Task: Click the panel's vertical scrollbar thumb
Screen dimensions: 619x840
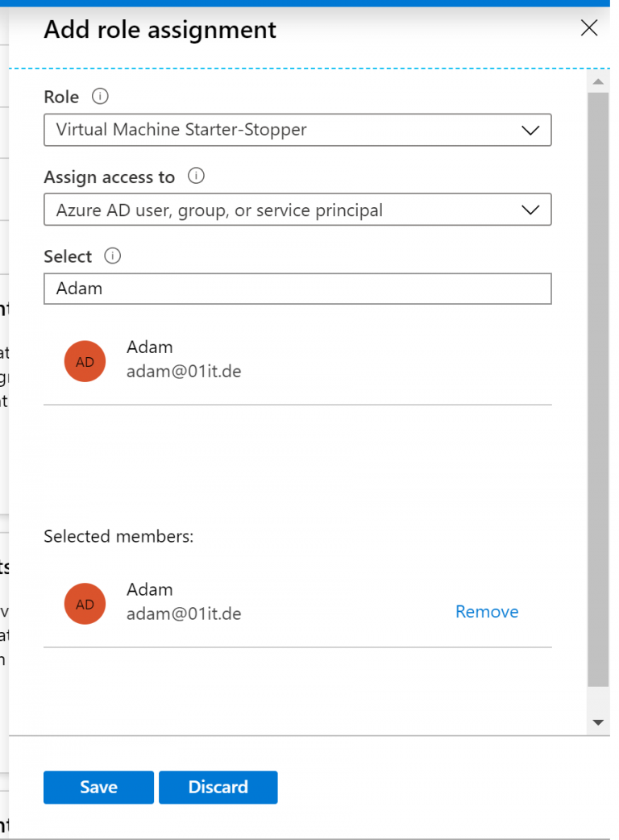Action: tap(598, 387)
